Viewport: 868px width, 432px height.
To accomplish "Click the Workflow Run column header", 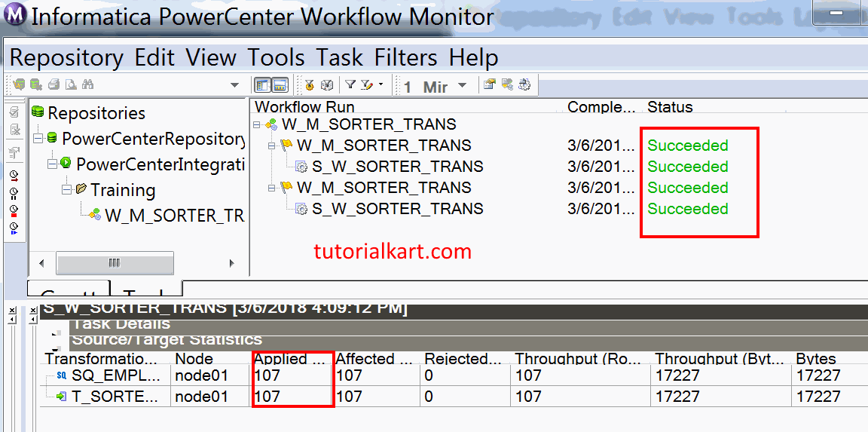I will pos(304,106).
